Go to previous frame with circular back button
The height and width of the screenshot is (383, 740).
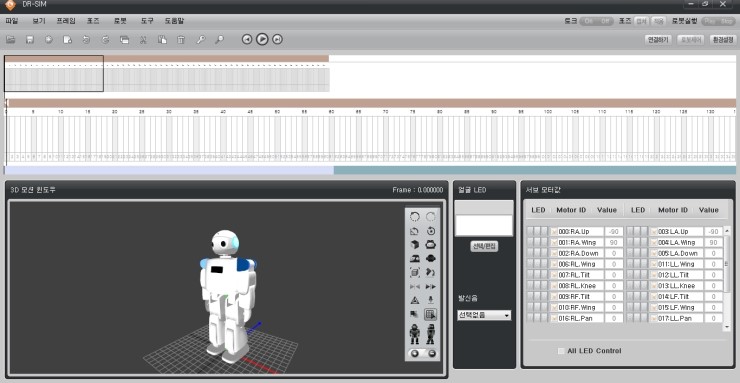coord(247,40)
